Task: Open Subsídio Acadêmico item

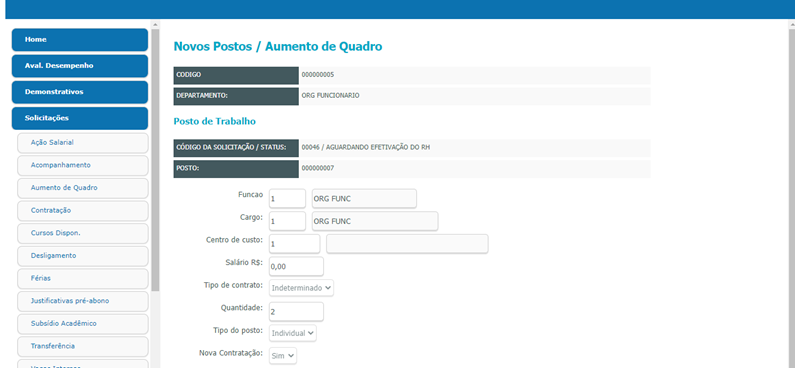Action: 83,323
